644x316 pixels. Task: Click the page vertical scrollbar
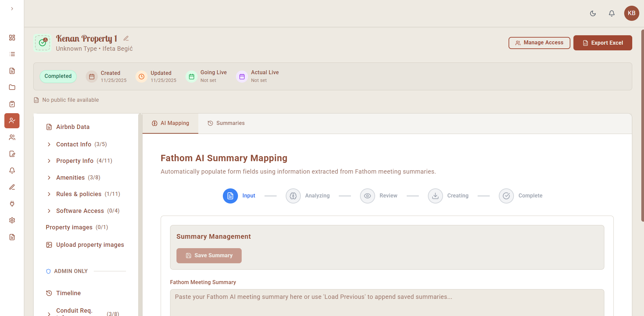(643, 125)
